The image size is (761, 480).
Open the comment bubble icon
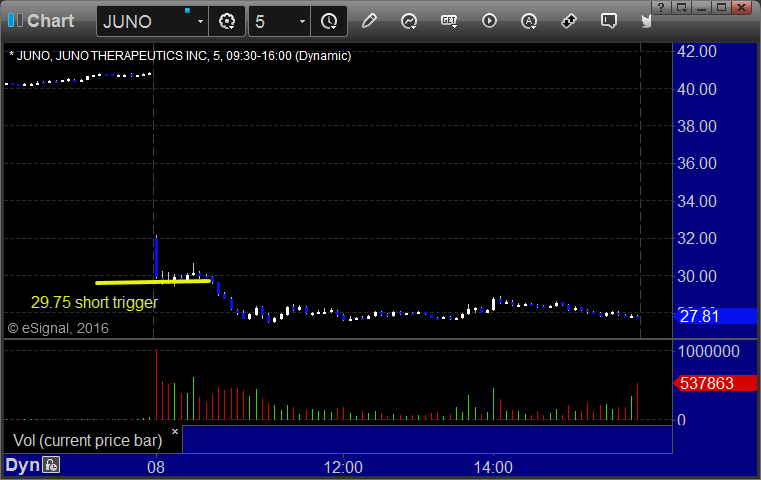click(x=609, y=21)
